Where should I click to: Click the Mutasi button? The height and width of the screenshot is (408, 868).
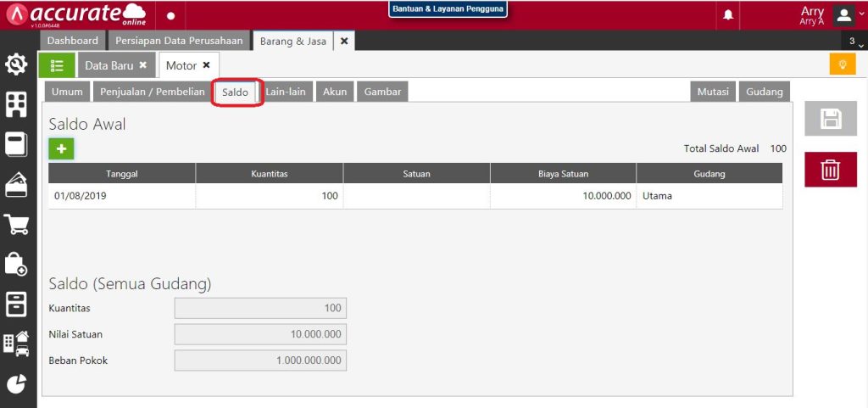[712, 92]
